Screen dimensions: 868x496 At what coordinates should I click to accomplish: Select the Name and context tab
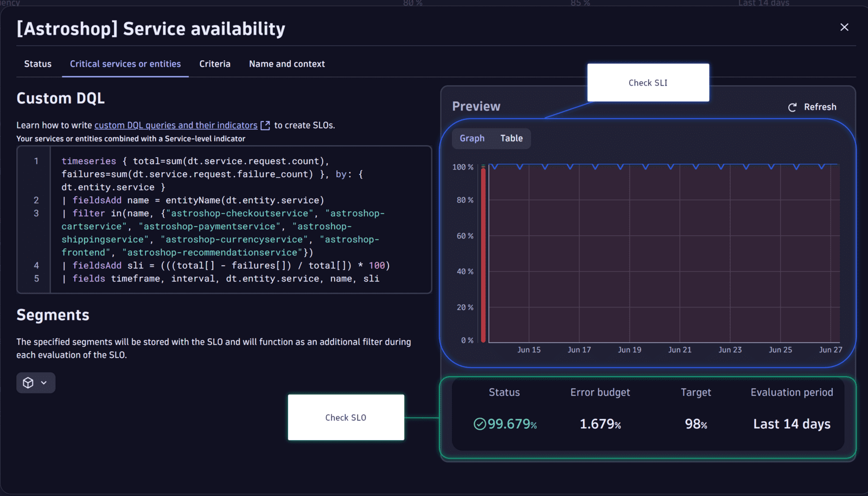coord(286,63)
